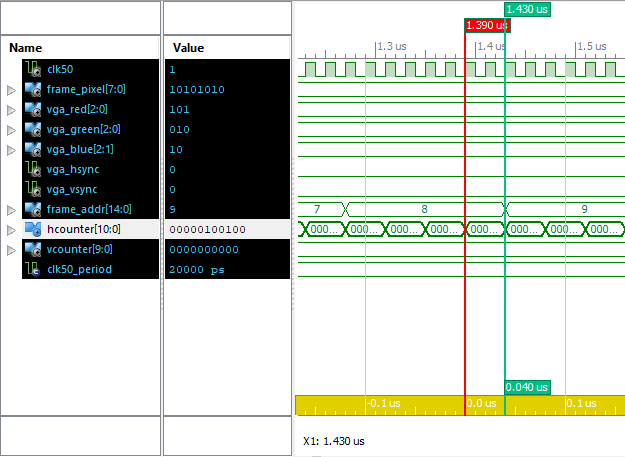Click the hcounter[10:0] bus icon
This screenshot has width=625, height=457.
point(33,229)
